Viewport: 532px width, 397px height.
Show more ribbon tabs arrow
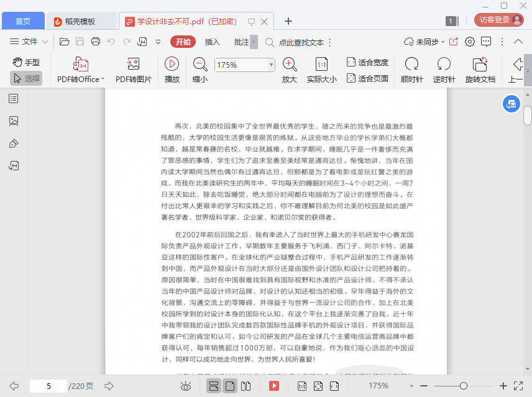point(254,42)
